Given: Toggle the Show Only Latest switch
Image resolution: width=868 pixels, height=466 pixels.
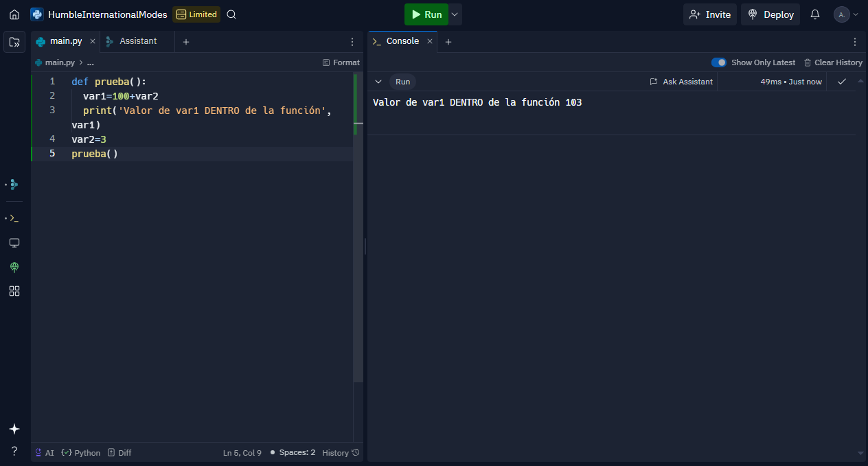Looking at the screenshot, I should [x=719, y=62].
